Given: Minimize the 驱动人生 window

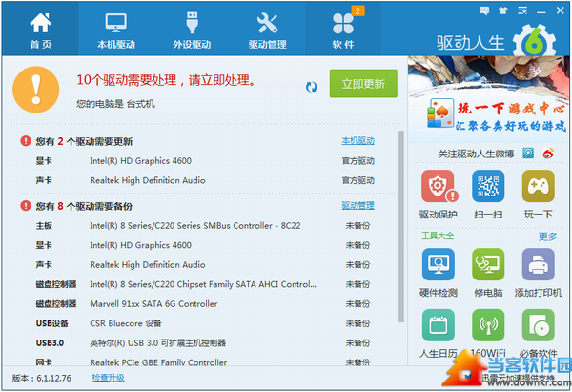Looking at the screenshot, I should [541, 11].
